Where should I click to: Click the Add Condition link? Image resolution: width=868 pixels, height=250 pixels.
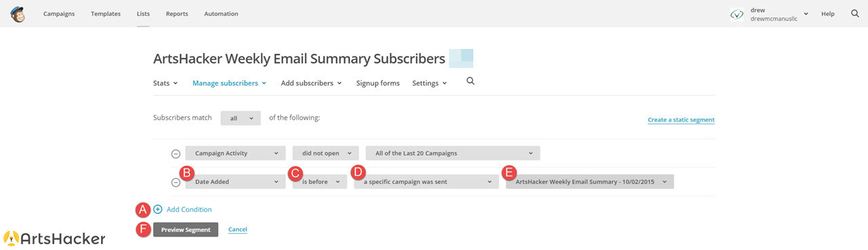pyautogui.click(x=189, y=209)
